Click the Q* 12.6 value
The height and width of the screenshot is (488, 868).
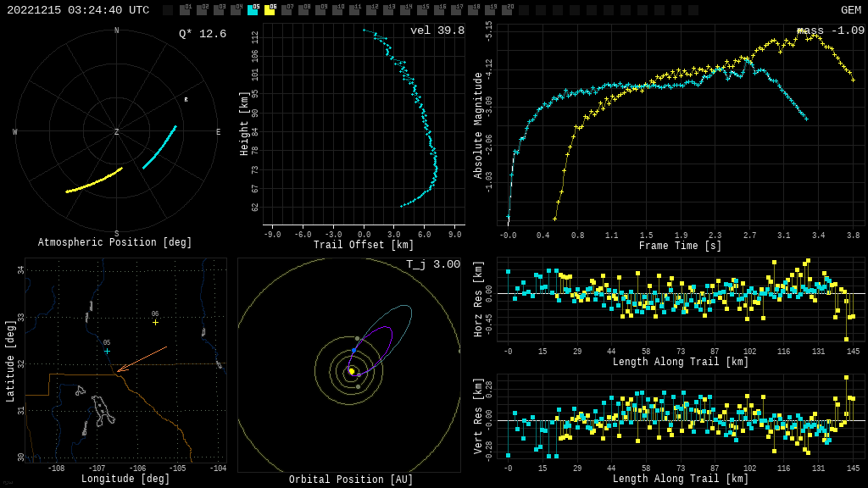click(203, 34)
